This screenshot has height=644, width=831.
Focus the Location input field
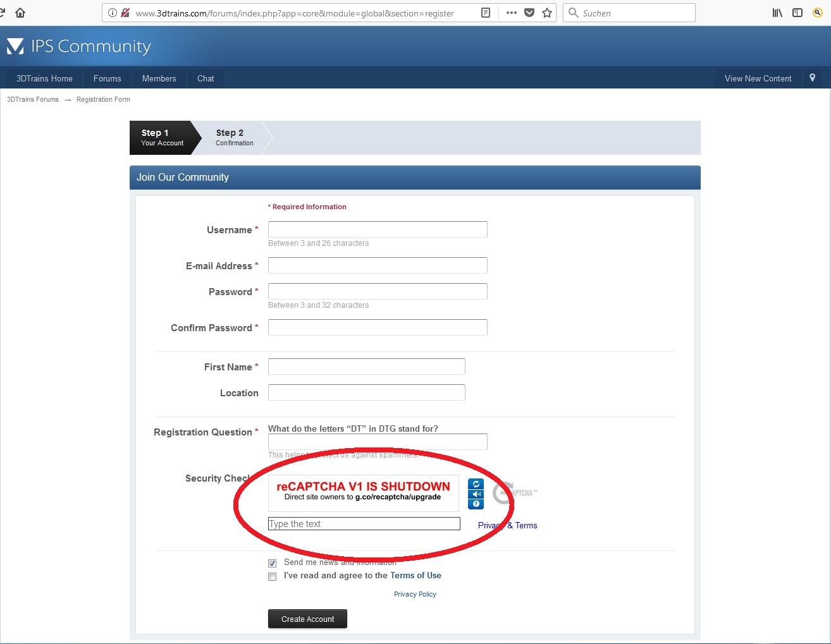(x=367, y=392)
